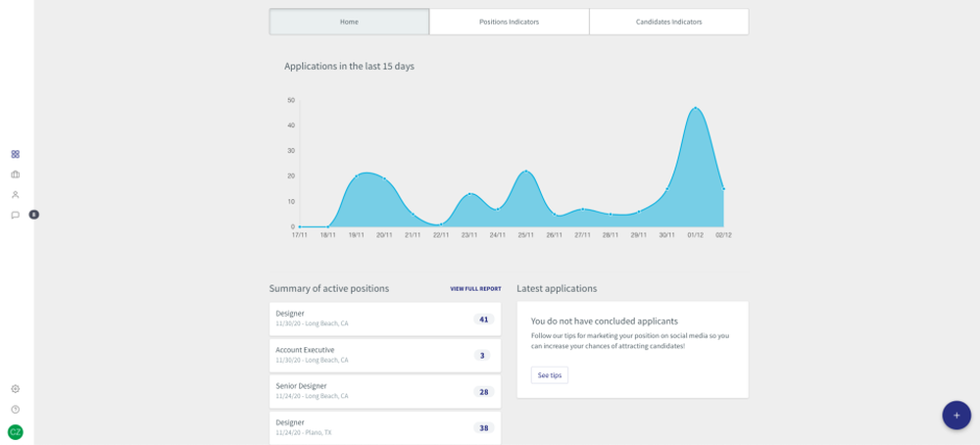
Task: Click the 28 applicants badge on Senior Designer
Action: tap(483, 392)
